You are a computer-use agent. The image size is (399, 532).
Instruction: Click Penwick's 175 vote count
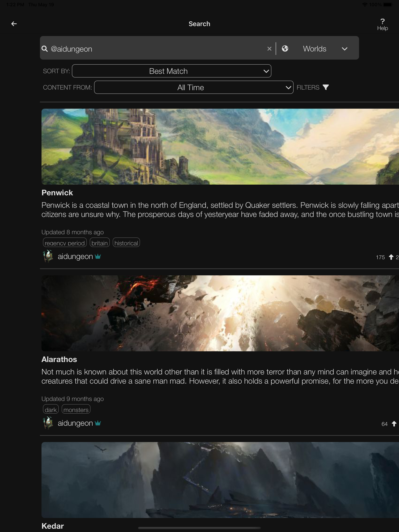(x=380, y=257)
